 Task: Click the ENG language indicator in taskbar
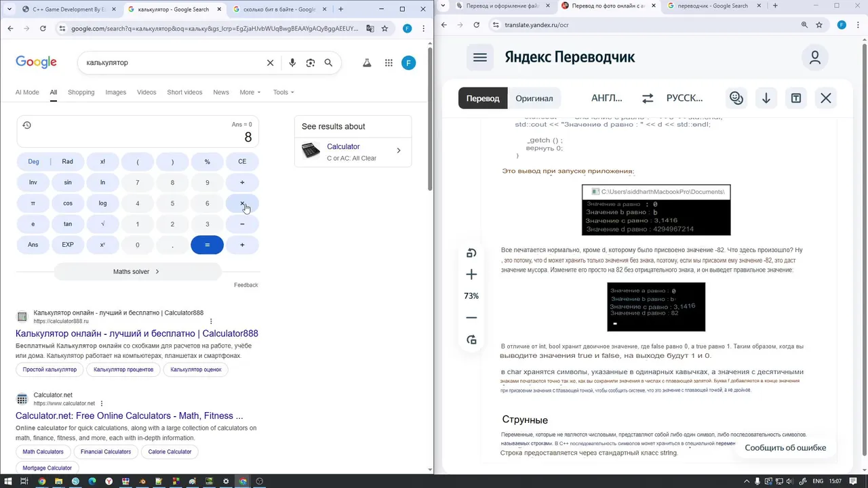(x=818, y=481)
